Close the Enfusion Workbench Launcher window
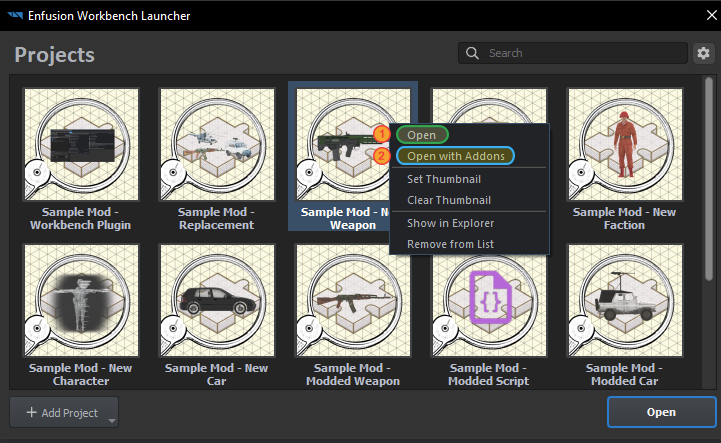 pyautogui.click(x=711, y=15)
